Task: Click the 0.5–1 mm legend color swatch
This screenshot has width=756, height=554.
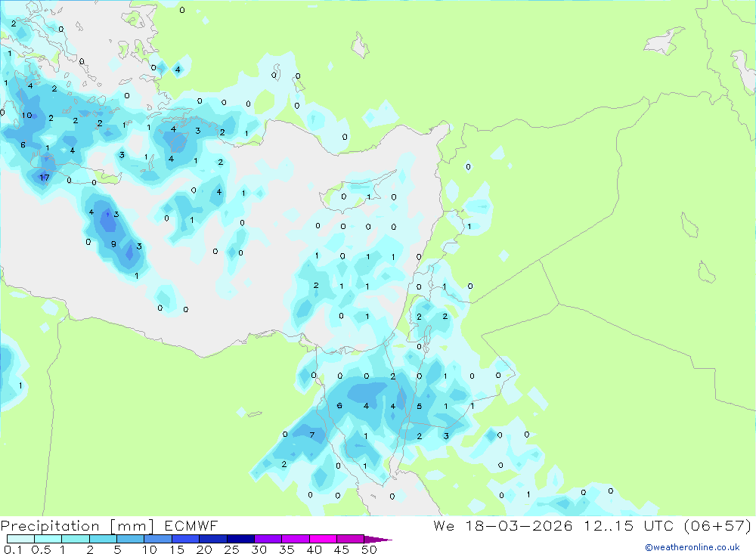Action: pyautogui.click(x=48, y=539)
